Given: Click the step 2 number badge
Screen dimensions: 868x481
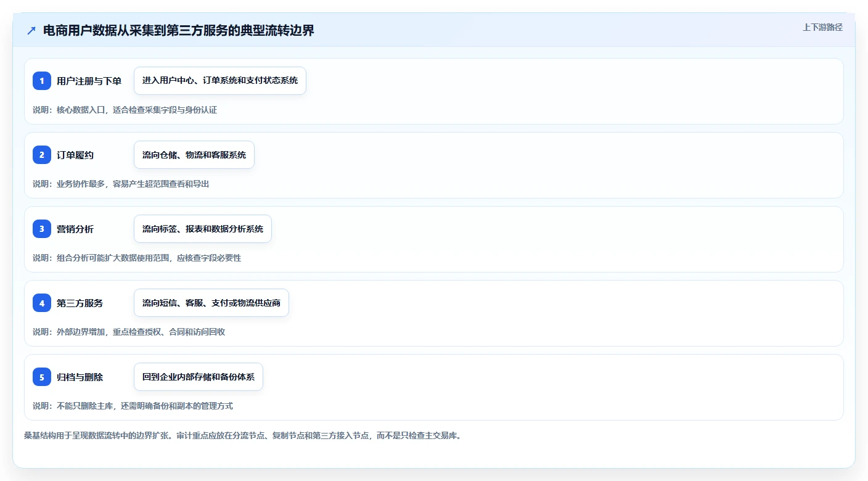Looking at the screenshot, I should tap(42, 155).
